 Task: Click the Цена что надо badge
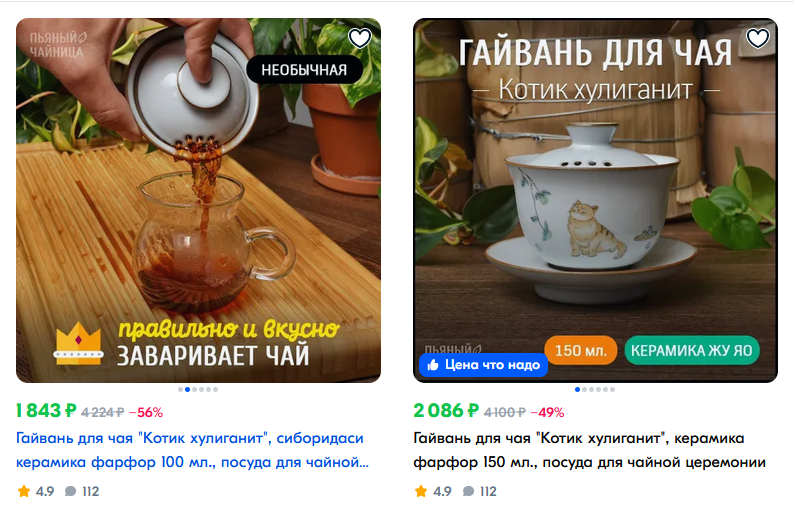pyautogui.click(x=483, y=365)
